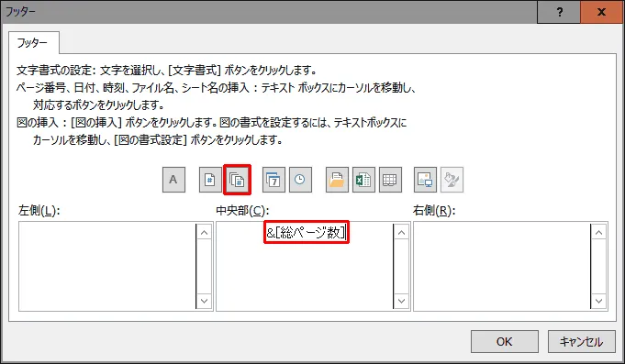Click the Format Picture icon

[x=452, y=180]
